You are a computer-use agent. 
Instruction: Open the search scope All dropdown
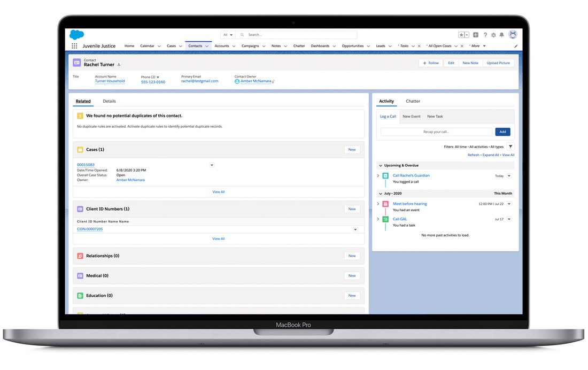(228, 35)
